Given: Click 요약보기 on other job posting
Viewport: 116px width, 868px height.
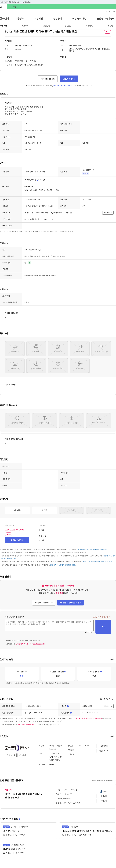Looking at the screenshot, I should pyautogui.click(x=104, y=796).
